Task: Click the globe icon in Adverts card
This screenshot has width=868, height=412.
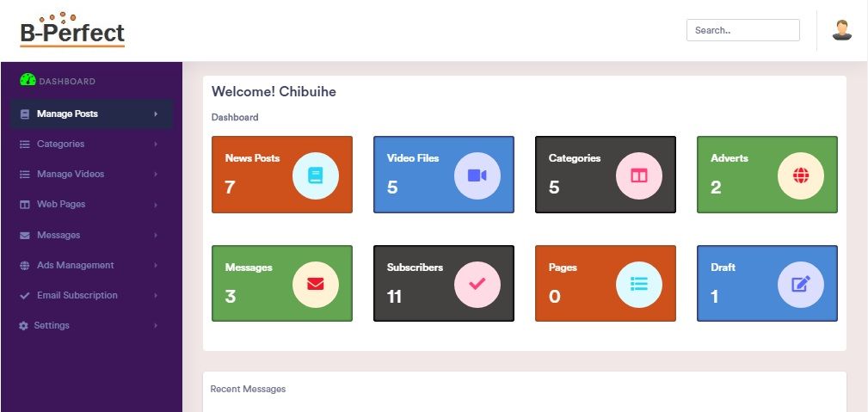Action: (x=801, y=175)
